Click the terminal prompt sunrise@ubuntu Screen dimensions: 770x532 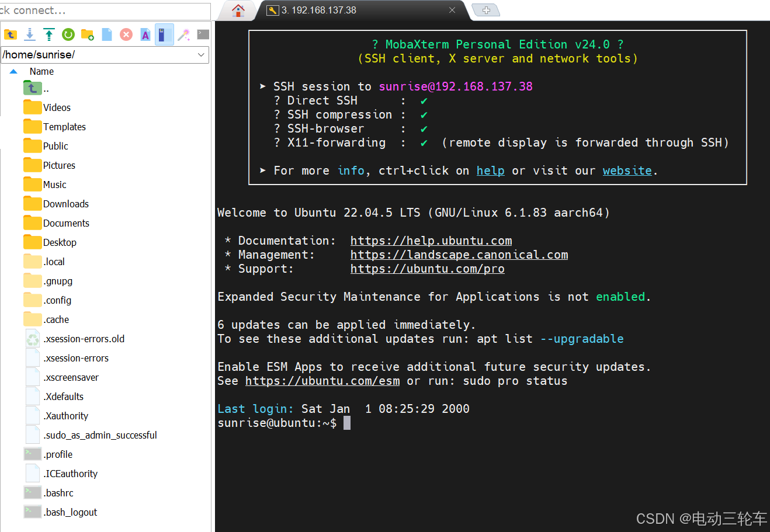click(x=277, y=423)
